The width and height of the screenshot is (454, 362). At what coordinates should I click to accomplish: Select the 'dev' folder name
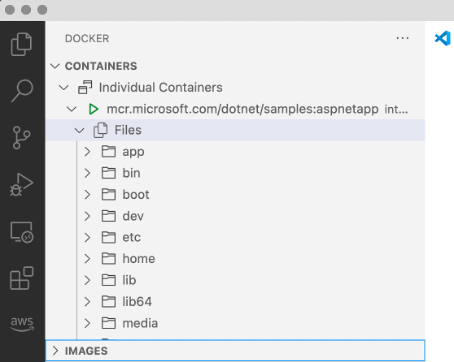click(x=133, y=216)
